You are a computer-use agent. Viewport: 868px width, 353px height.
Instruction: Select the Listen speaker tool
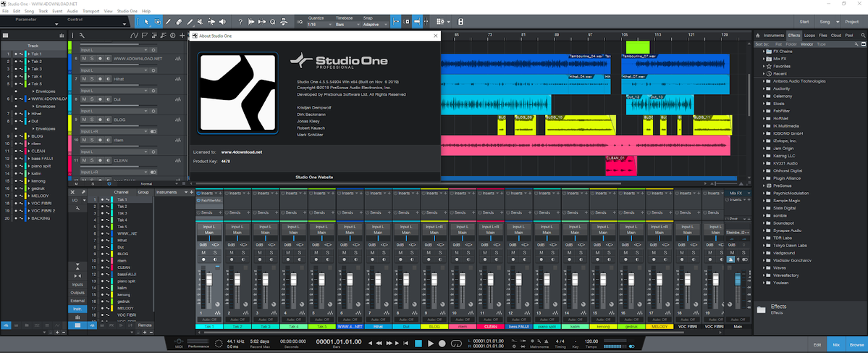(222, 22)
